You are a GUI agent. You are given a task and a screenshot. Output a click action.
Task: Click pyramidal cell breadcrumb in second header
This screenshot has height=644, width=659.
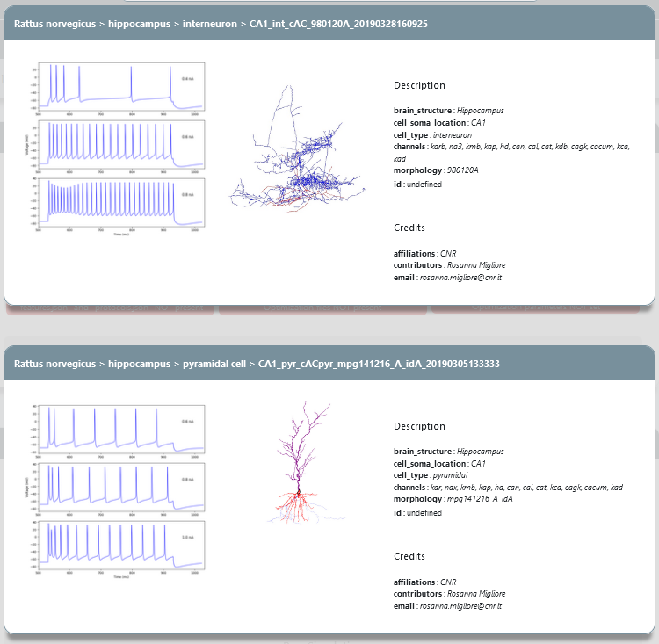pos(214,364)
